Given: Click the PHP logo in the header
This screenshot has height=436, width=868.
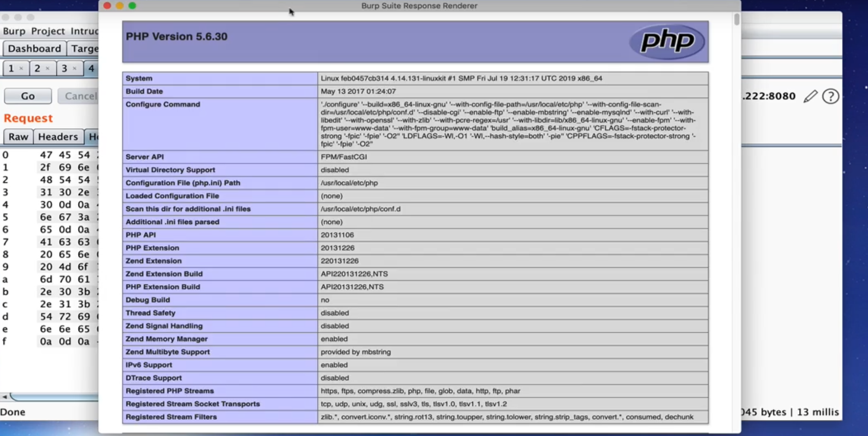Looking at the screenshot, I should 667,41.
